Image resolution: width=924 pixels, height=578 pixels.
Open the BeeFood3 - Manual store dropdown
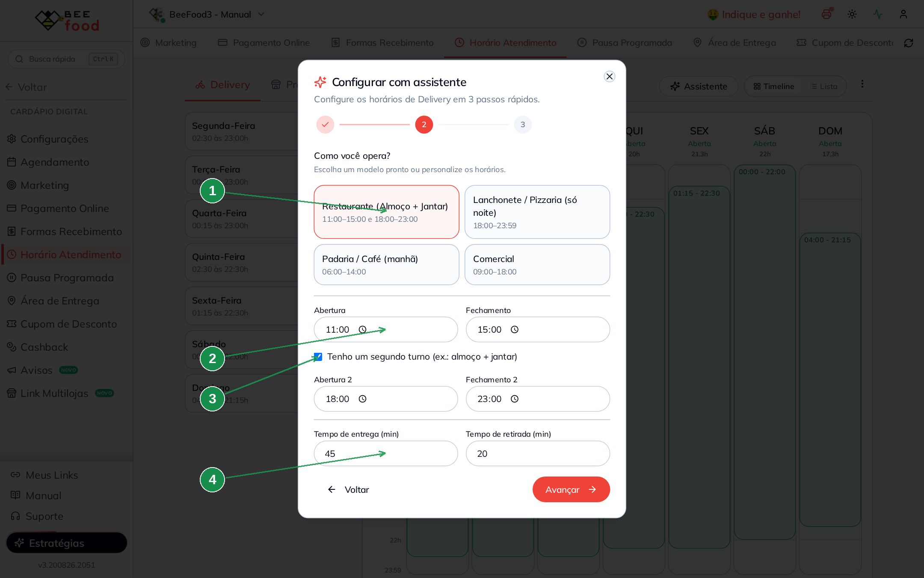point(207,15)
